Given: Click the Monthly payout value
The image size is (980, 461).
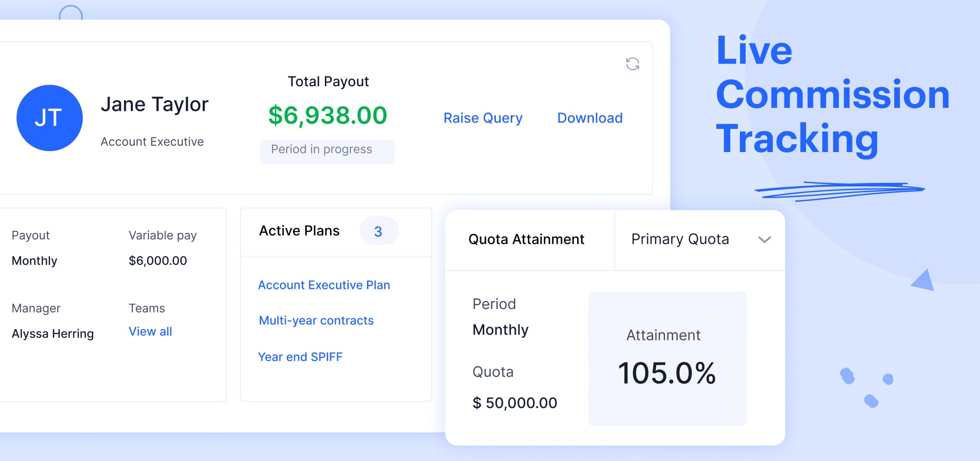Looking at the screenshot, I should click(x=34, y=260).
